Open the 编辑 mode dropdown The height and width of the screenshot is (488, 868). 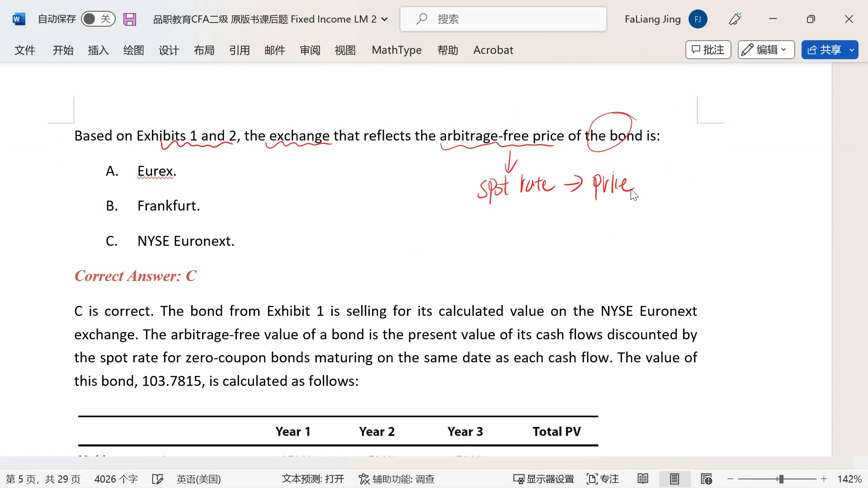tap(766, 50)
